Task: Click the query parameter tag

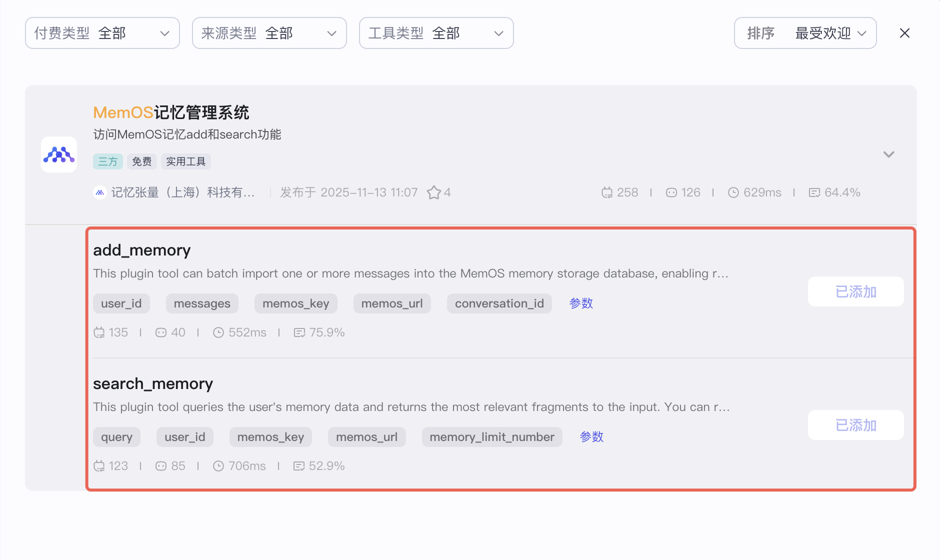Action: point(117,437)
